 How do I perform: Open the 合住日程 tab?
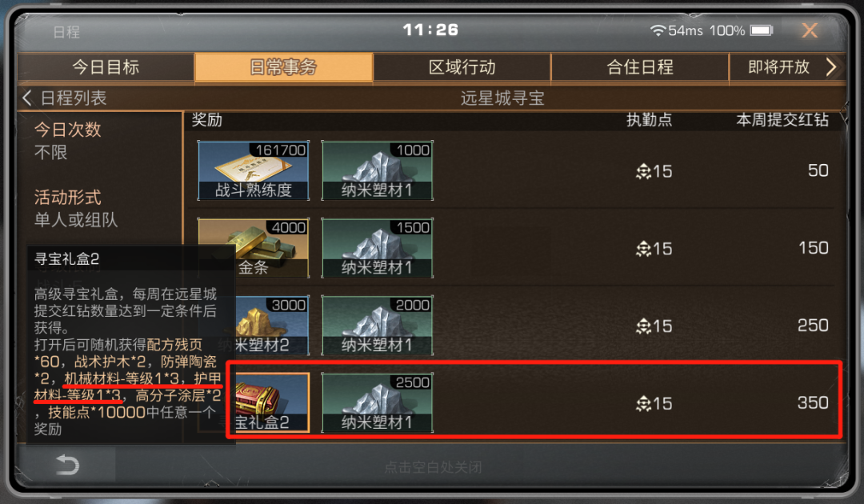coord(640,67)
